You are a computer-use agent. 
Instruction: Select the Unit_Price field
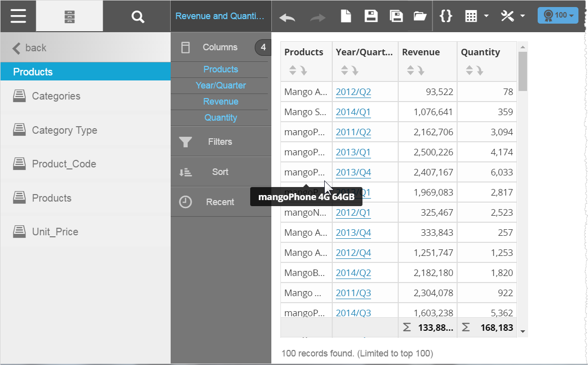click(x=55, y=232)
